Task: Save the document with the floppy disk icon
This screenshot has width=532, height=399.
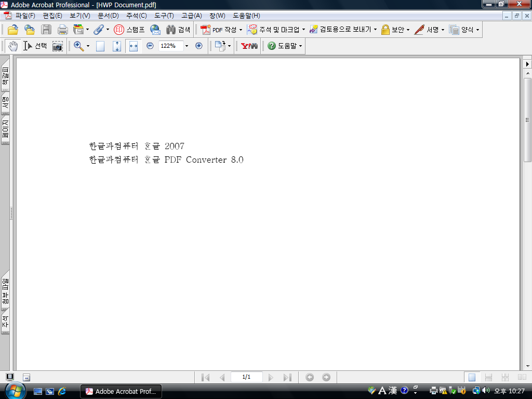Action: (x=46, y=30)
